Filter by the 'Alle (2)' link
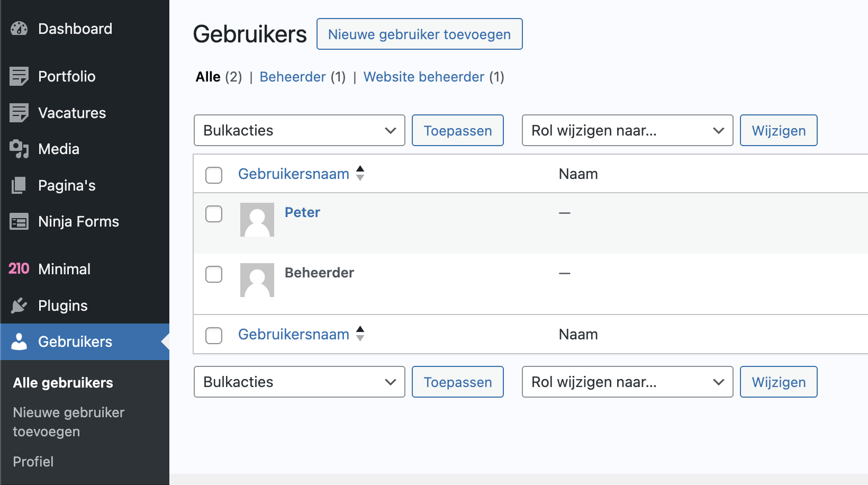Viewport: 868px width, 485px height. [x=219, y=77]
